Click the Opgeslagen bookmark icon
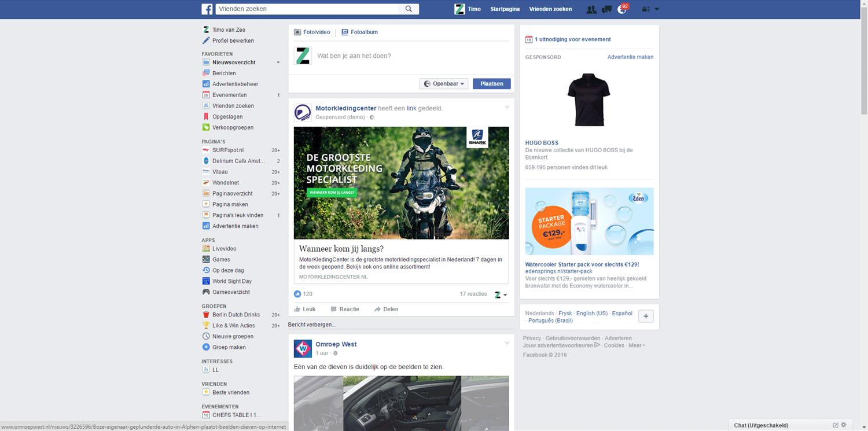The height and width of the screenshot is (431, 868). tap(206, 116)
